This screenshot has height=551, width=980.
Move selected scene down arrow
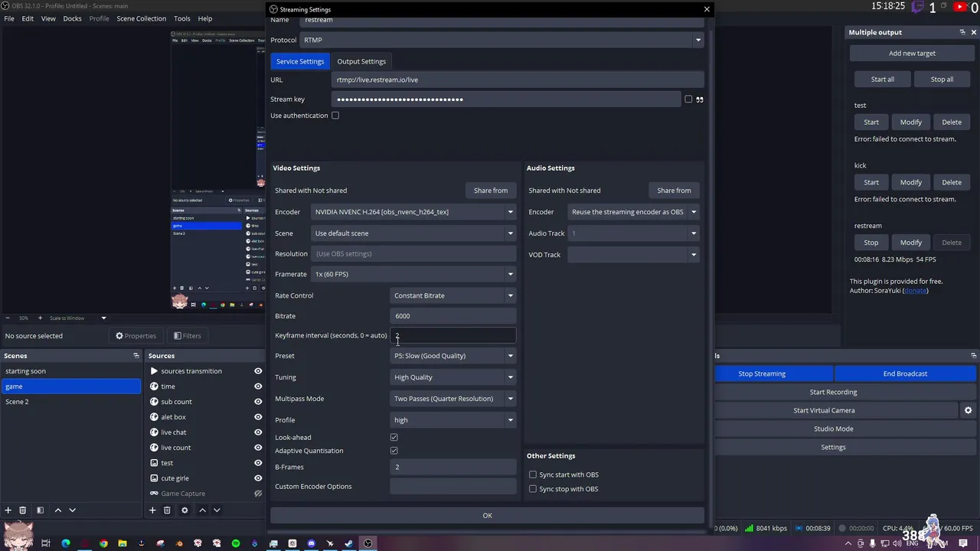pos(72,510)
